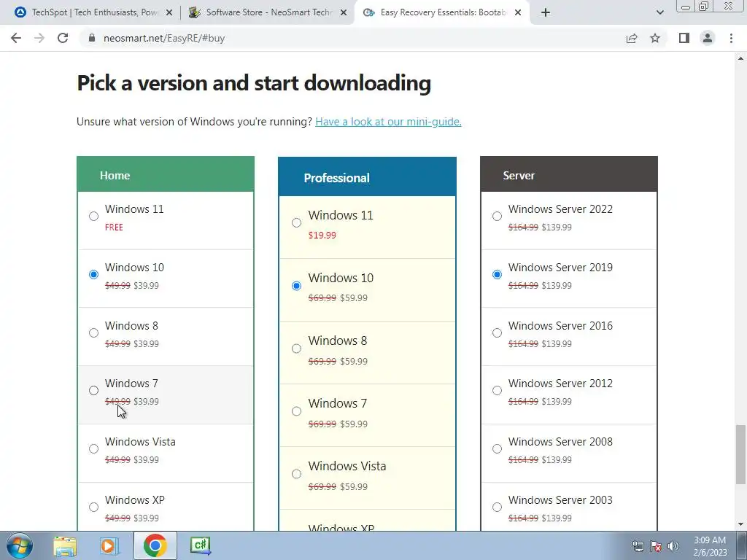This screenshot has width=747, height=560.
Task: Open a new browser tab
Action: pyautogui.click(x=546, y=12)
